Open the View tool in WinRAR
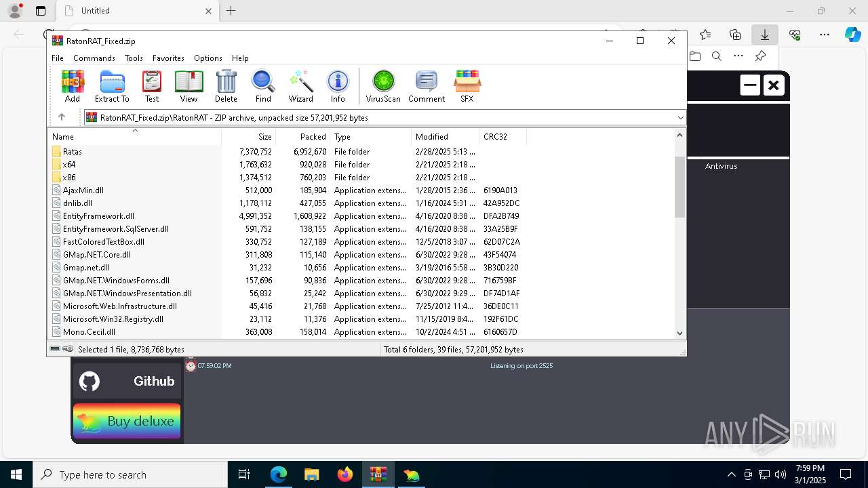Image resolution: width=868 pixels, height=488 pixels. (189, 86)
